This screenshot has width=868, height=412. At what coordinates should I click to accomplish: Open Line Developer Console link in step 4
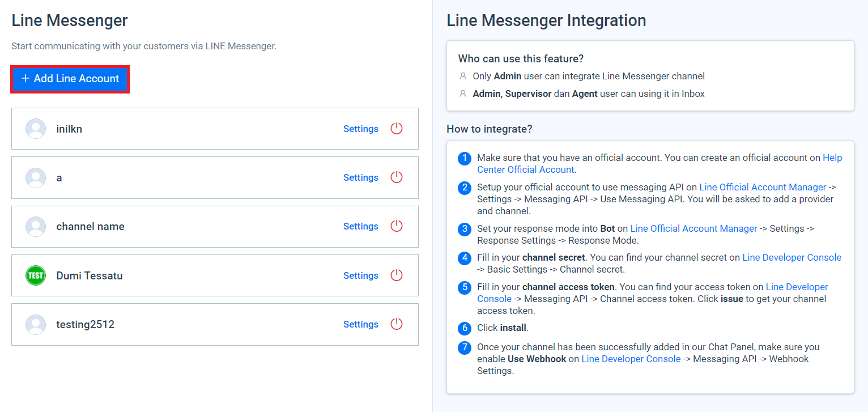coord(792,257)
